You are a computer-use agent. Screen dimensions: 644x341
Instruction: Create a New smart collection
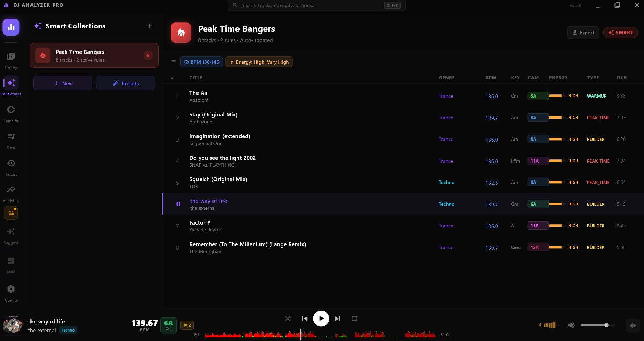pyautogui.click(x=63, y=83)
